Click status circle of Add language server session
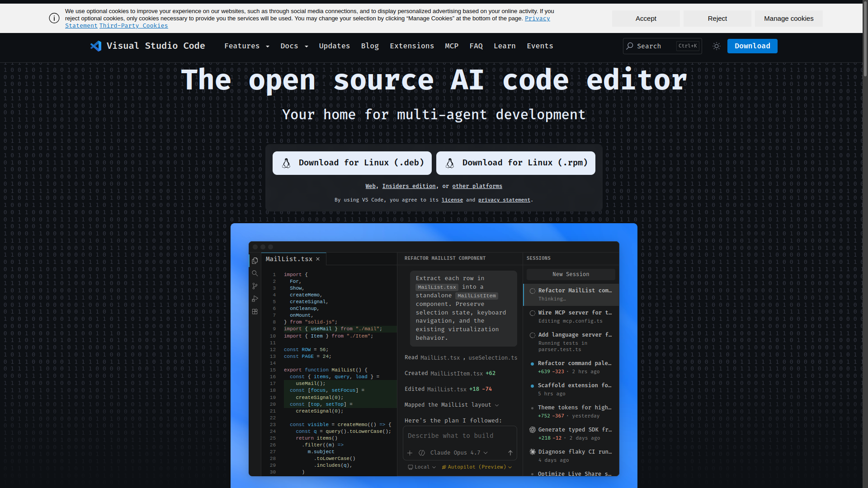Image resolution: width=868 pixels, height=488 pixels. pos(533,335)
